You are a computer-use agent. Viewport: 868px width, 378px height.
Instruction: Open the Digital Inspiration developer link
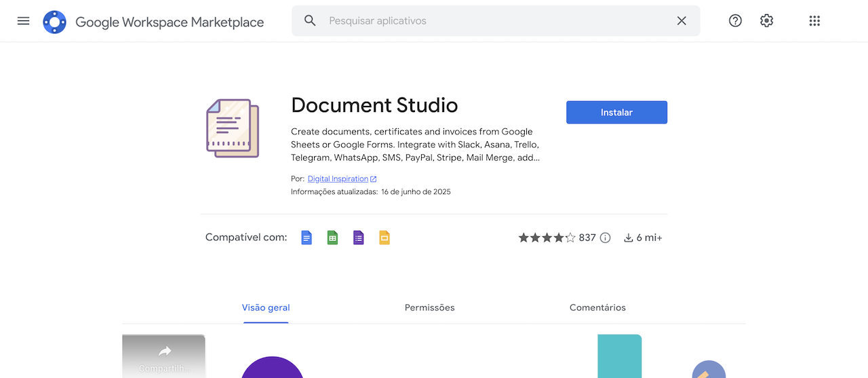(x=338, y=179)
